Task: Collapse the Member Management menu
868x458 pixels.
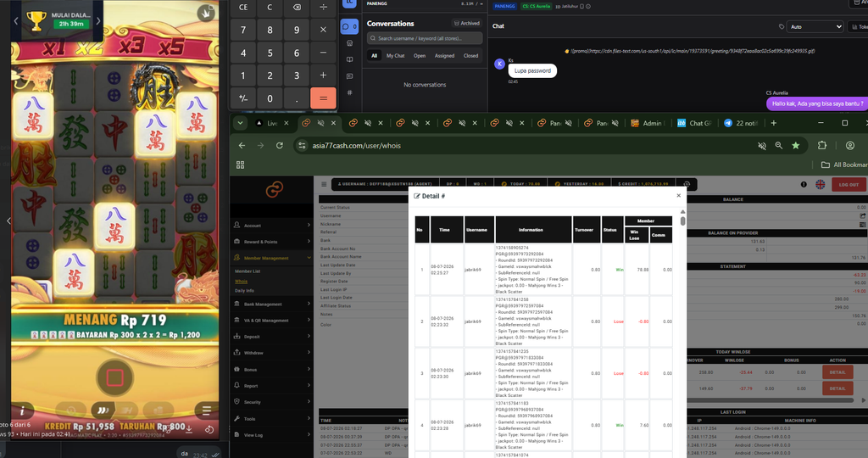Action: point(271,258)
